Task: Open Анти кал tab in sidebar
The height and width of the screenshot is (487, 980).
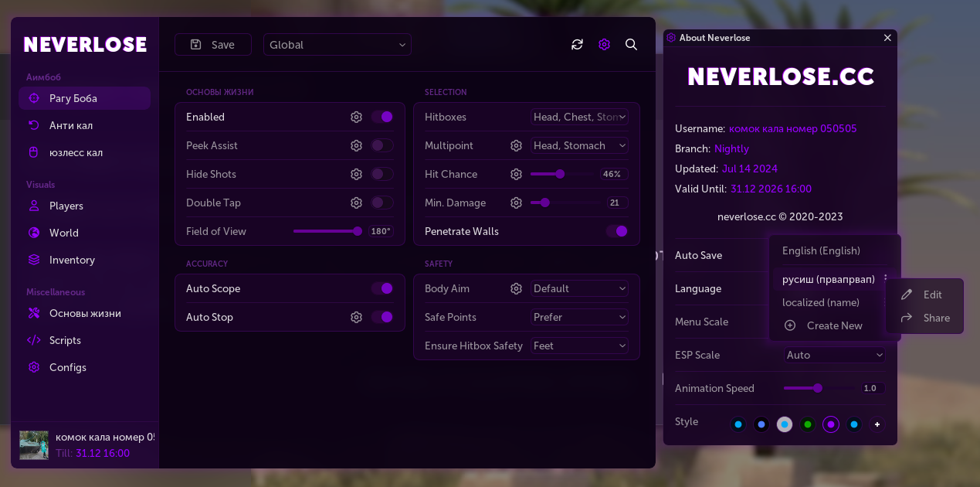Action: pos(84,125)
